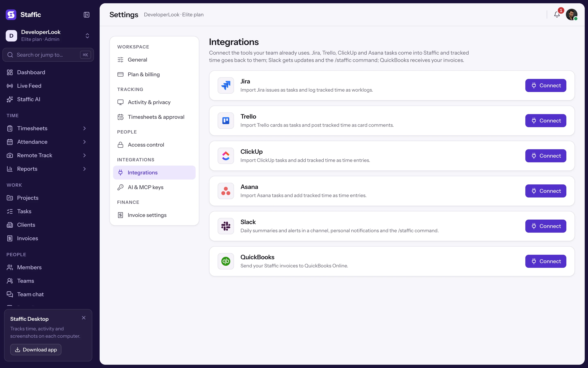Open Access control settings
Screen dimensions: 588x368
(154, 145)
